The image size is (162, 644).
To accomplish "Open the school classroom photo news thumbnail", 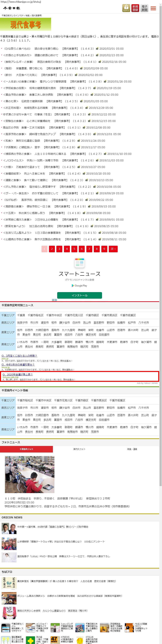I will 30,474.
